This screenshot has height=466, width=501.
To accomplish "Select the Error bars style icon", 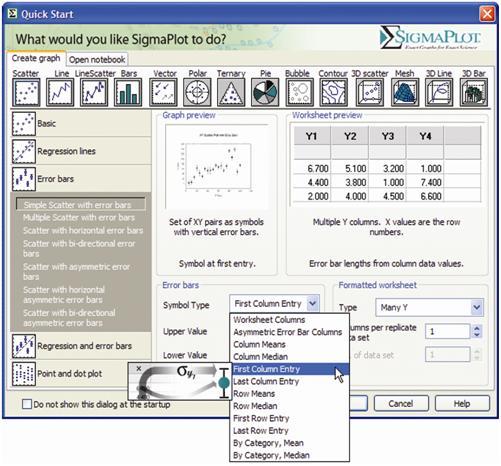I will (x=24, y=179).
